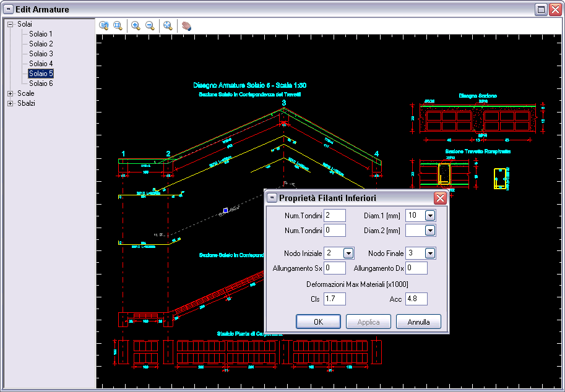This screenshot has width=565, height=392.
Task: Click the zoom previous magnifier icon
Action: click(104, 25)
